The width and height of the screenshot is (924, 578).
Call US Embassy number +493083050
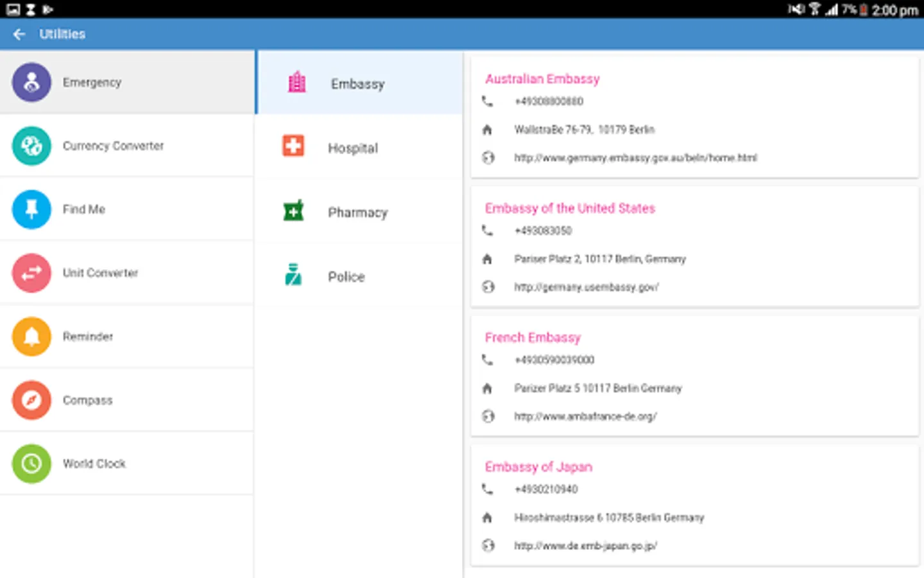point(543,231)
